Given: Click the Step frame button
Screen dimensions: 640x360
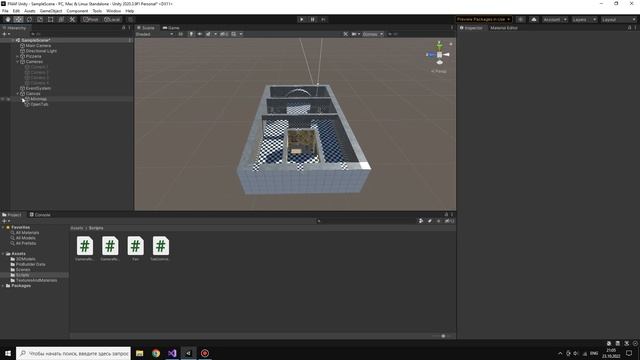Looking at the screenshot, I should pos(323,19).
